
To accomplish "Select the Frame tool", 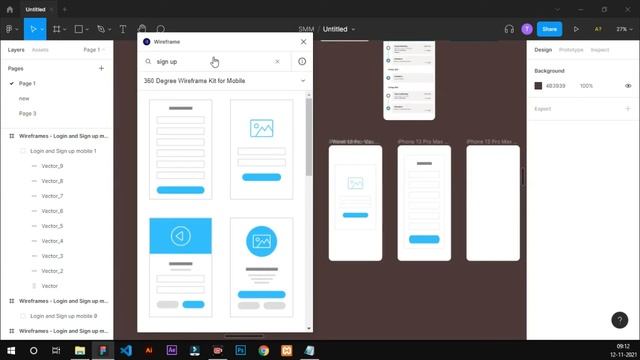I will (x=56, y=29).
